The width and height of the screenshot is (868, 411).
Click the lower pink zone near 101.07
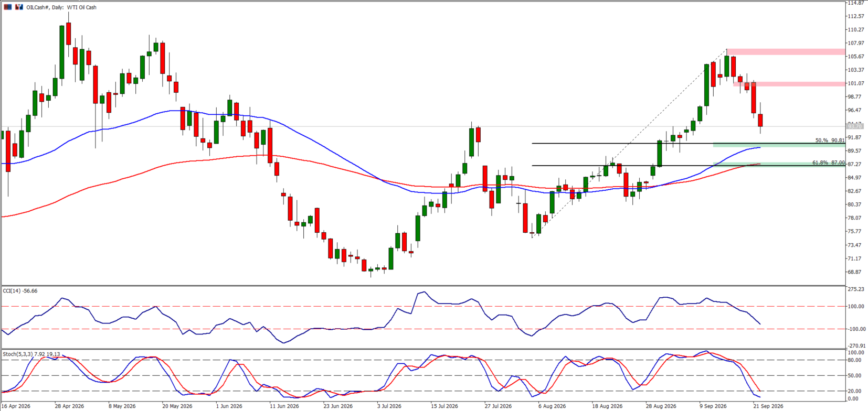789,84
